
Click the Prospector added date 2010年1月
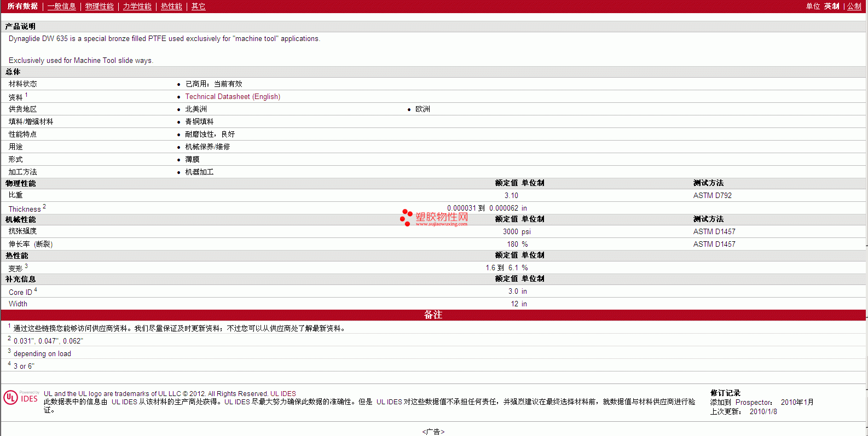[x=797, y=402]
